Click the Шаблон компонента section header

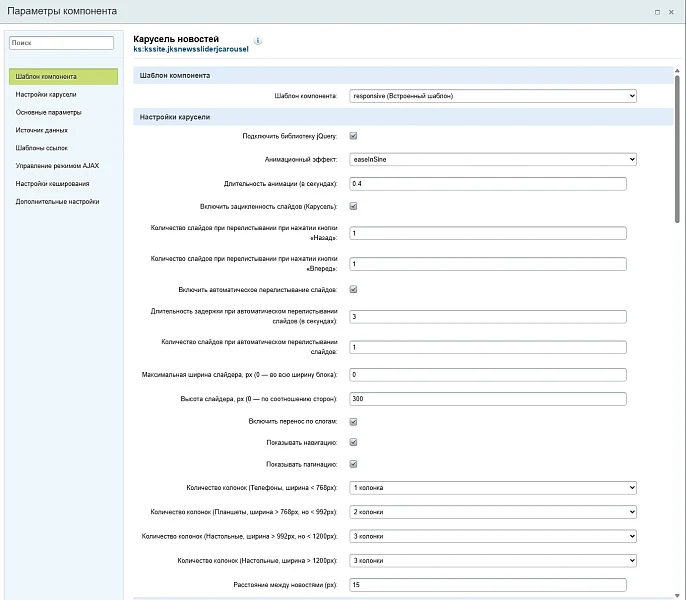click(403, 75)
